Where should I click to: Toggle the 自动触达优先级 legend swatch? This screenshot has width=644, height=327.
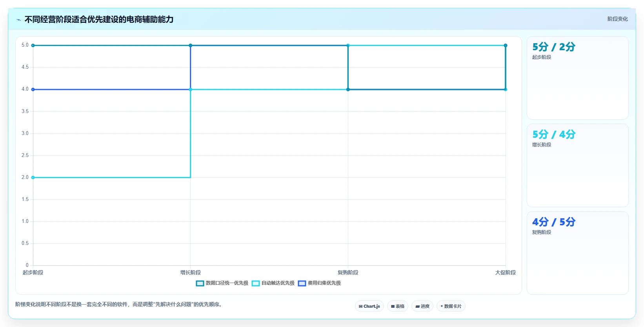(x=256, y=283)
